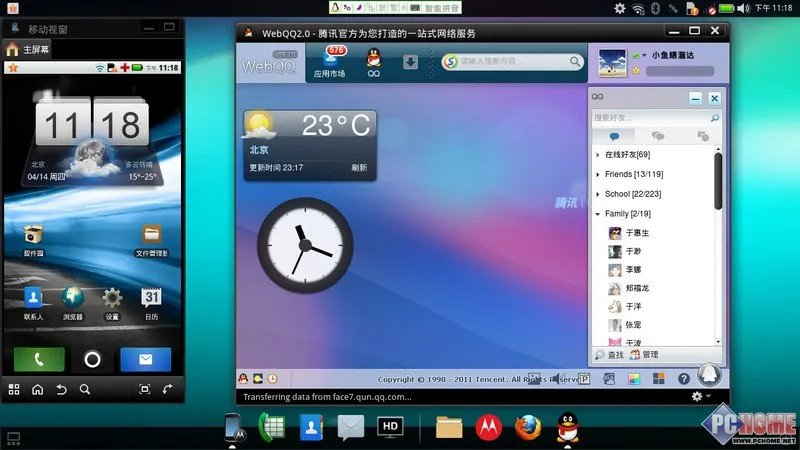Image resolution: width=800 pixels, height=450 pixels.
Task: Click 刷新 to refresh the weather widget
Action: coord(359,167)
